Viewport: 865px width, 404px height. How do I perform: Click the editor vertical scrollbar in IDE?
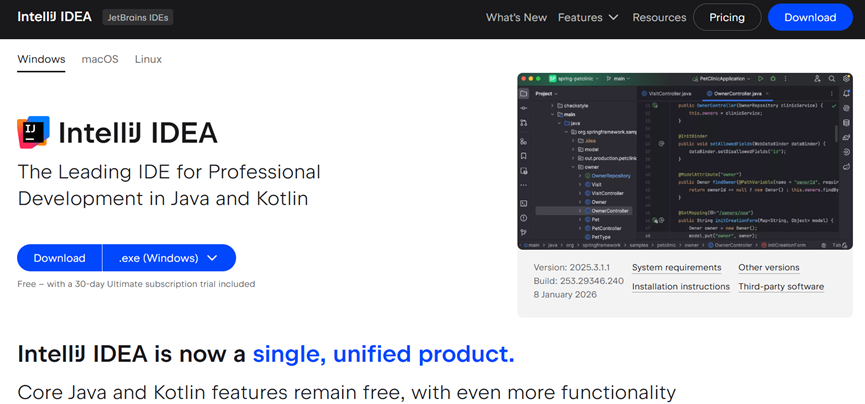coord(836,134)
